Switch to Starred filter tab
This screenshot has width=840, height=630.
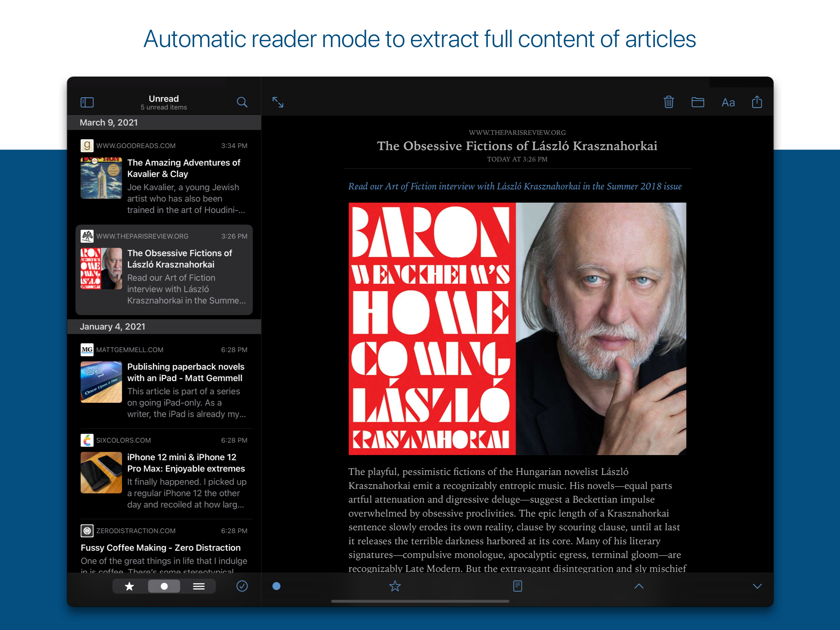tap(129, 586)
